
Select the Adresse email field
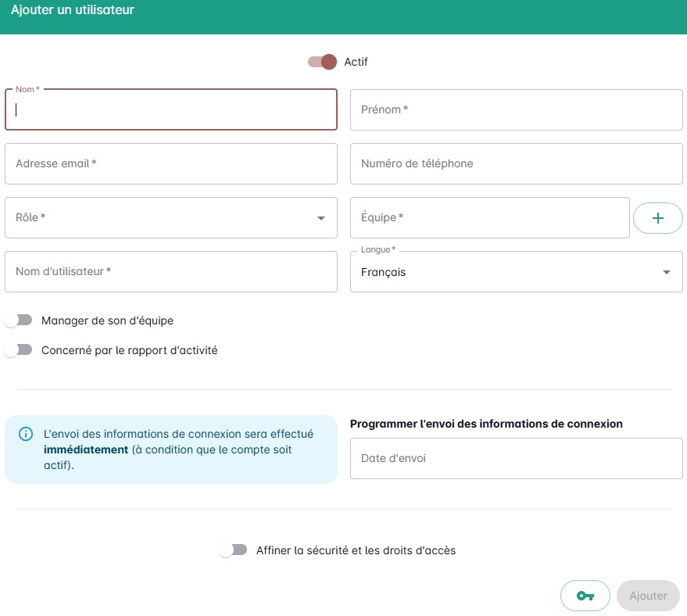[171, 163]
